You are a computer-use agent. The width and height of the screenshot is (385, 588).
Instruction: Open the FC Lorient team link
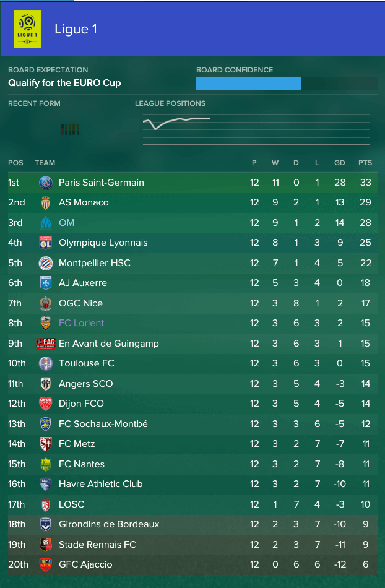coord(81,323)
